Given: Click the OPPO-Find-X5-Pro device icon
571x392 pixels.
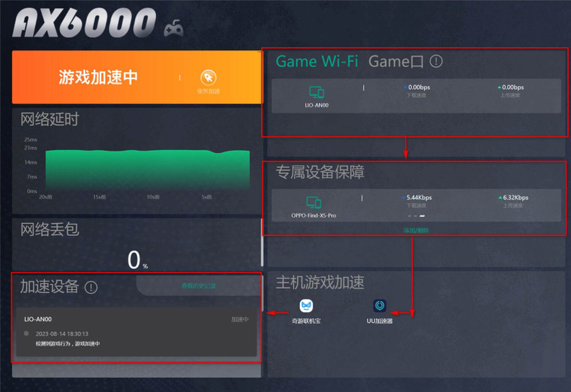Looking at the screenshot, I should 314,202.
